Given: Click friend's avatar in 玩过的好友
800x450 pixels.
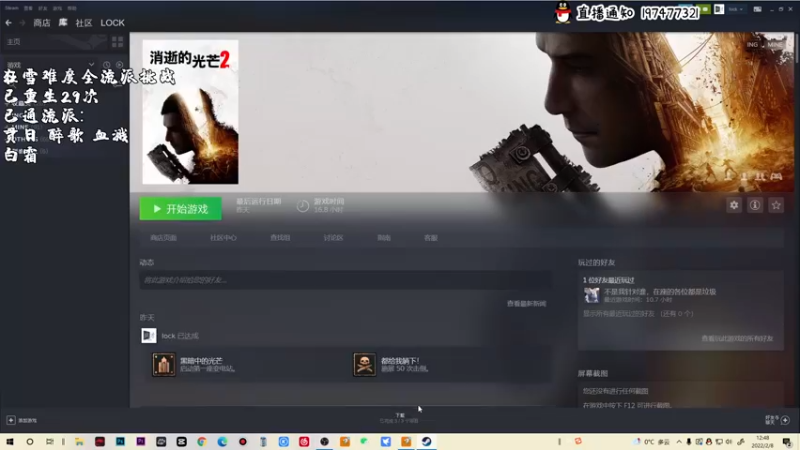Looking at the screenshot, I should point(591,295).
